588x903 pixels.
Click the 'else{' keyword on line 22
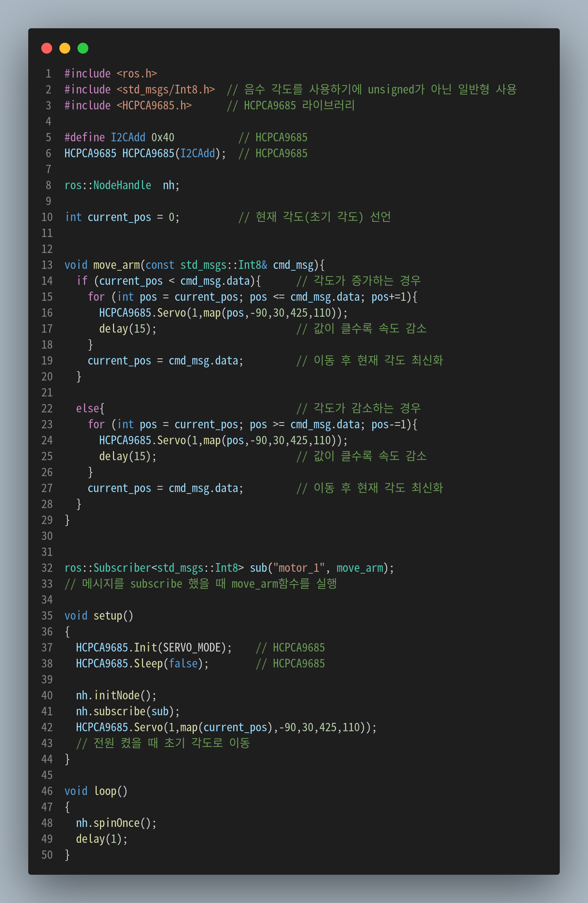[x=90, y=408]
